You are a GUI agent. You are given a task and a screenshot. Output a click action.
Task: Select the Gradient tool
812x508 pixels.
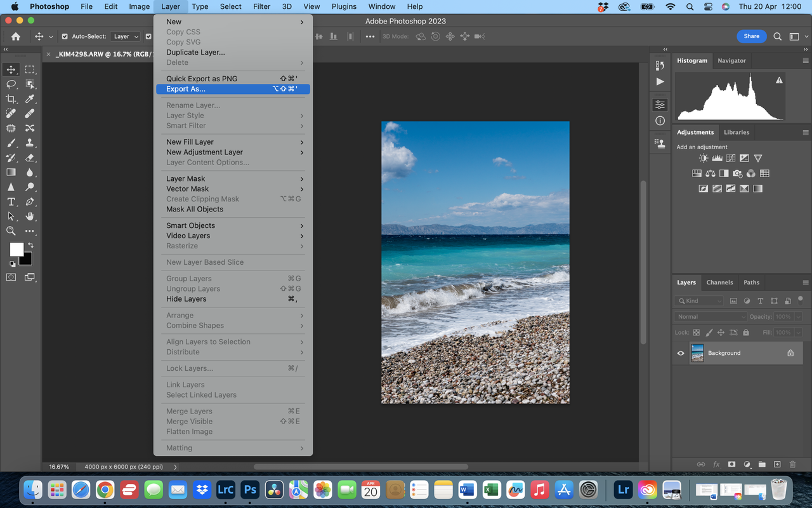(x=11, y=172)
